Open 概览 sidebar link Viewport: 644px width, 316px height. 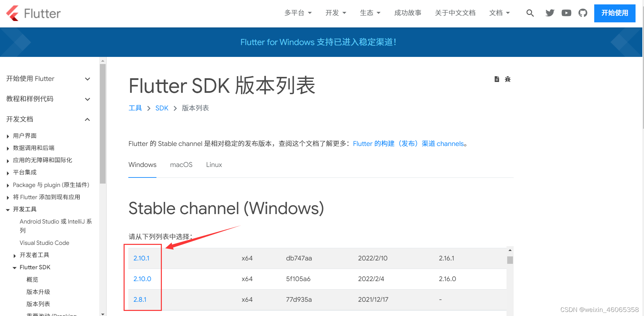[x=32, y=279]
